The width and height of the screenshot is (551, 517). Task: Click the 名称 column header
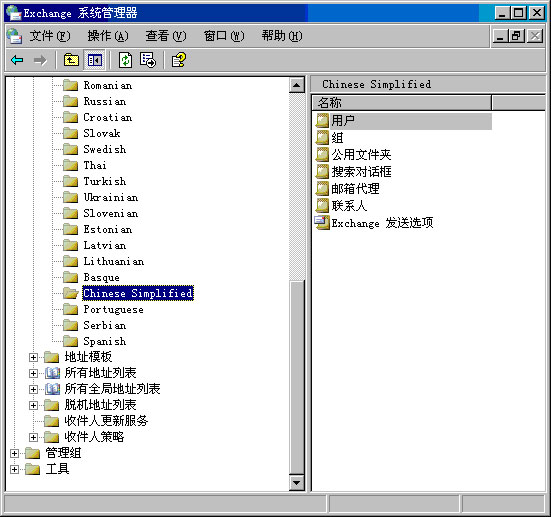pos(401,103)
